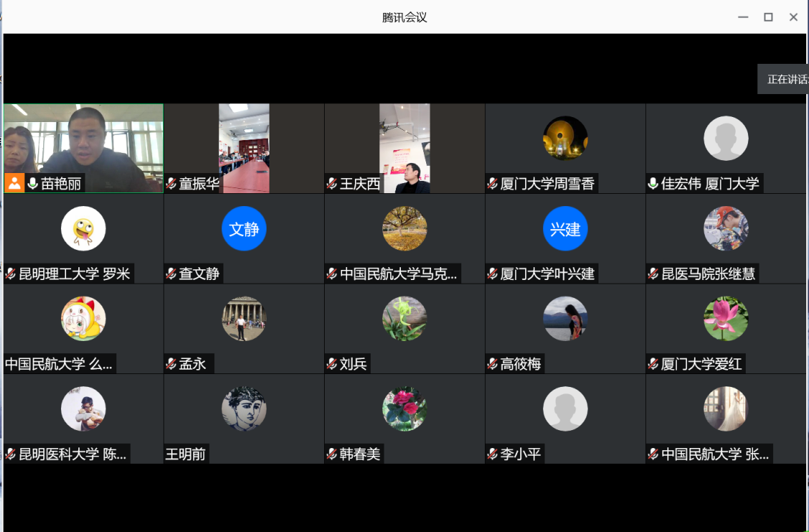Click the 昆医马院张继慧 name label
The image size is (809, 532).
[x=708, y=274]
